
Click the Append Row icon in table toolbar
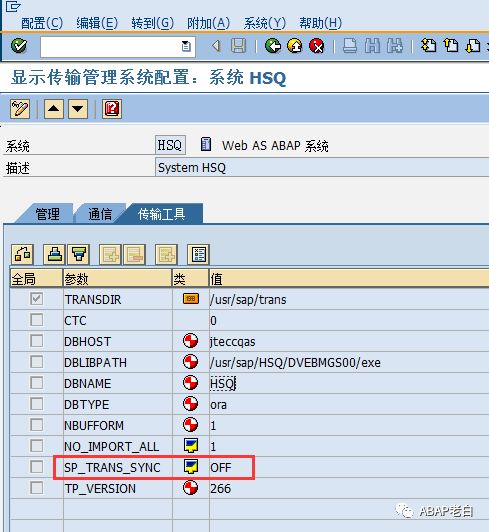[x=166, y=254]
